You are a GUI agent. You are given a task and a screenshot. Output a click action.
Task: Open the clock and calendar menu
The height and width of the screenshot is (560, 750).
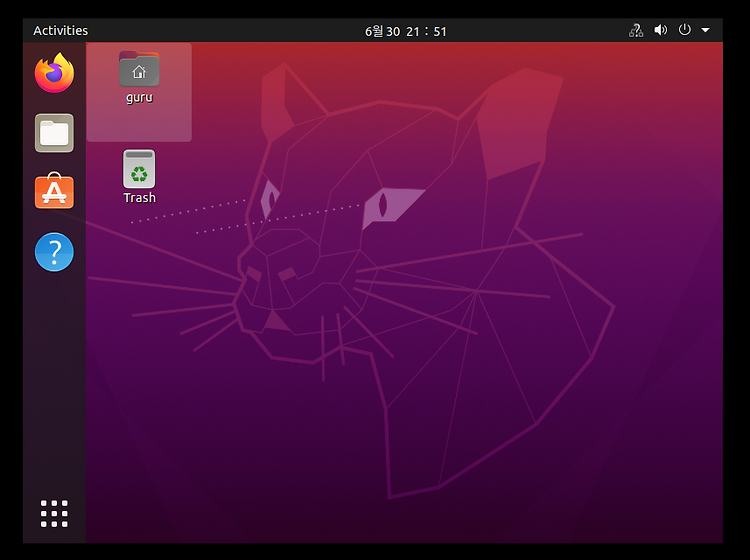(406, 31)
